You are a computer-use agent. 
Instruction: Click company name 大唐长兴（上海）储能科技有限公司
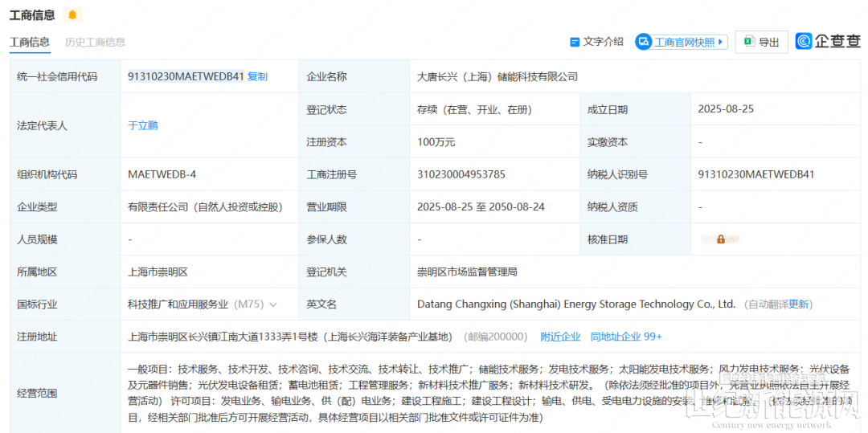(x=497, y=77)
